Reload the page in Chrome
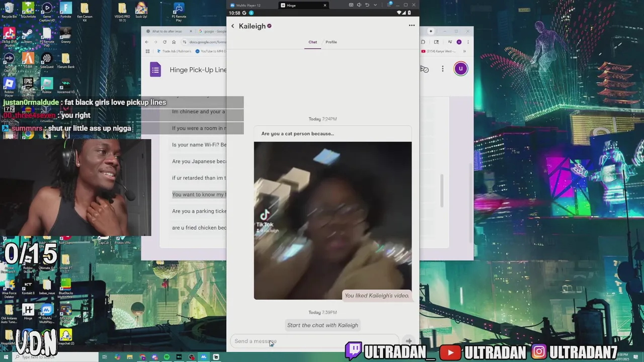The width and height of the screenshot is (644, 362). (165, 42)
